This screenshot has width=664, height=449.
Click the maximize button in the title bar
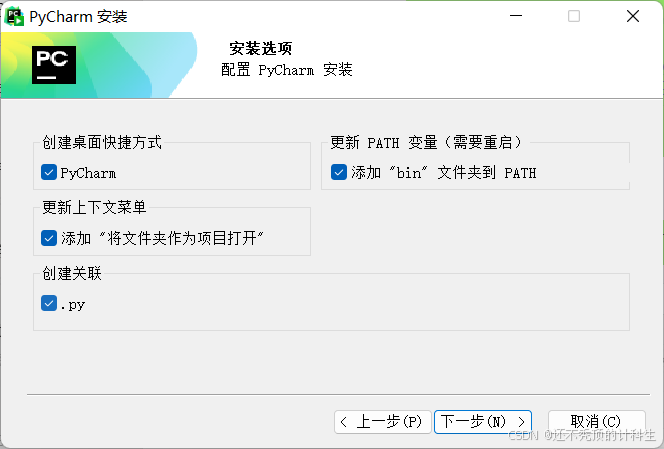point(574,16)
